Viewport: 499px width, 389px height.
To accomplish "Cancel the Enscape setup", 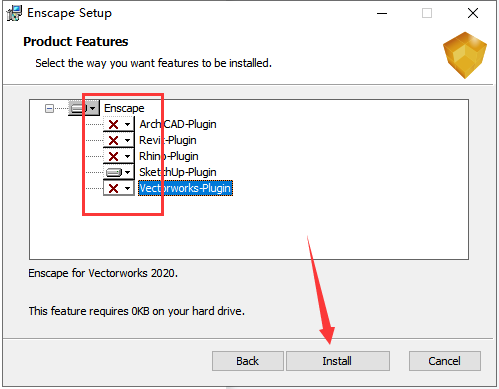I will (x=445, y=361).
